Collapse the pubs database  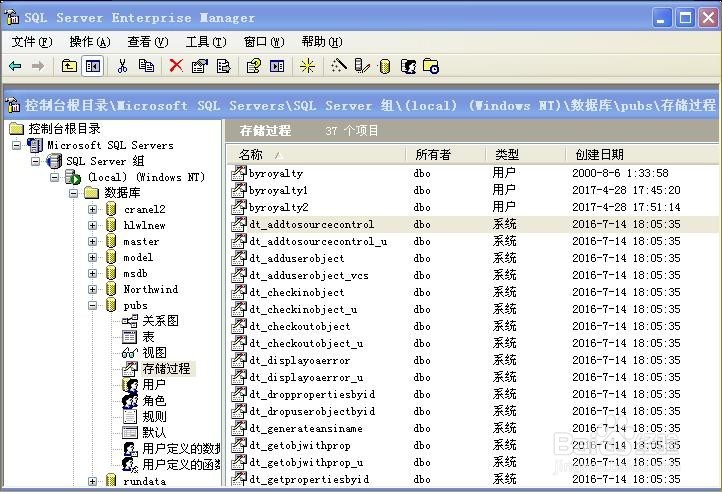tap(93, 305)
